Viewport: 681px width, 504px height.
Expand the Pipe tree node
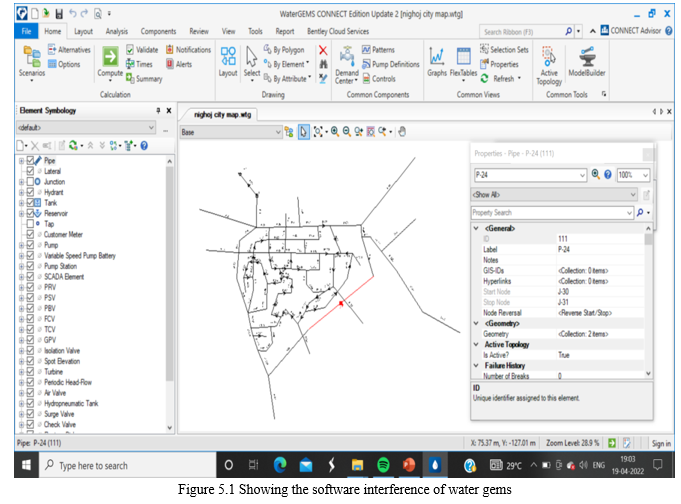(x=21, y=161)
